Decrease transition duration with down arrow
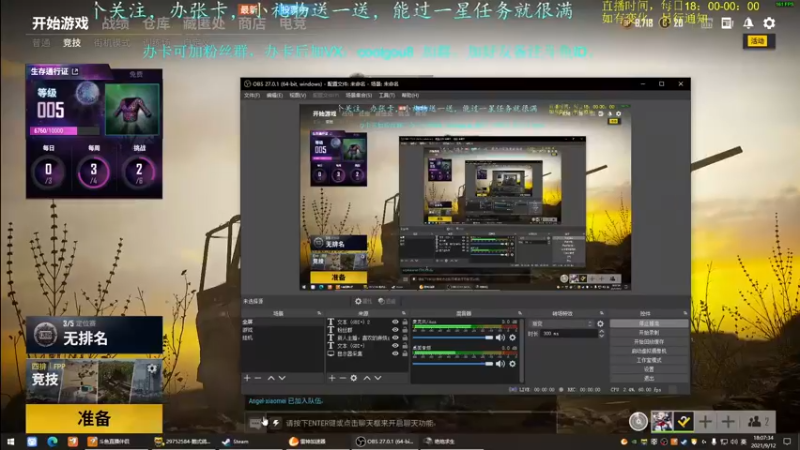 pos(602,336)
